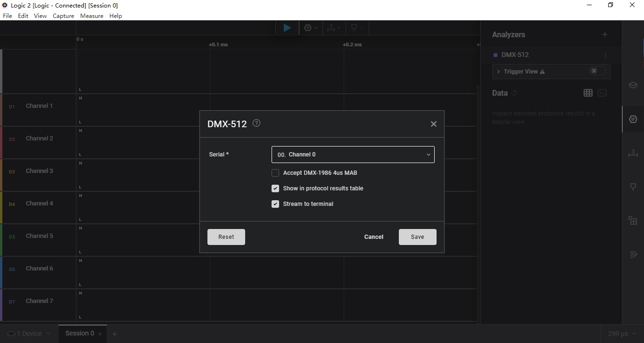Add a new session tab
This screenshot has height=343, width=644.
[114, 334]
